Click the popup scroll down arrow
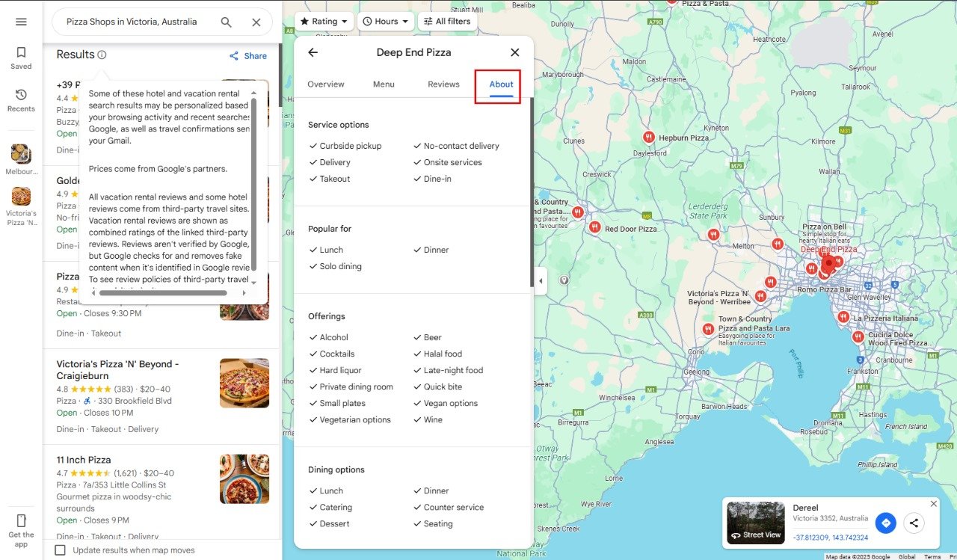The height and width of the screenshot is (560, 957). point(253,282)
